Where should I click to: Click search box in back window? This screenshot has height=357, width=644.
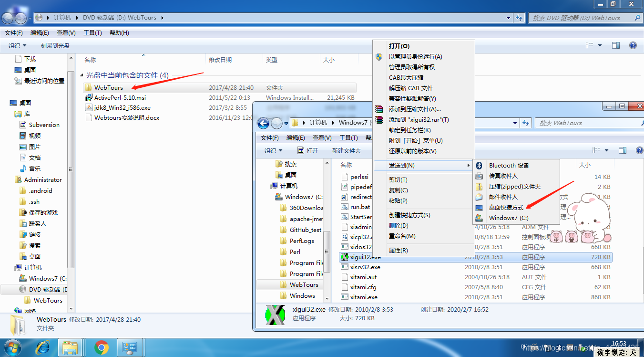pyautogui.click(x=585, y=18)
